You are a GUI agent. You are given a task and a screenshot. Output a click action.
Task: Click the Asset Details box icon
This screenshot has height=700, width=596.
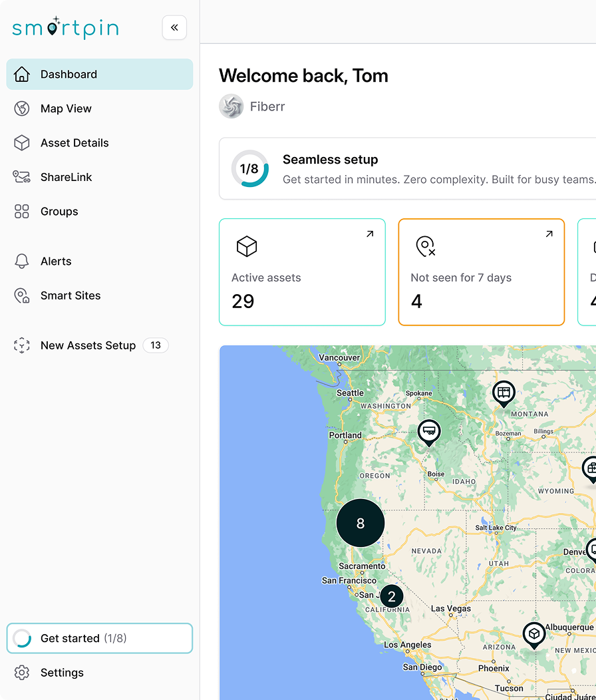click(22, 142)
